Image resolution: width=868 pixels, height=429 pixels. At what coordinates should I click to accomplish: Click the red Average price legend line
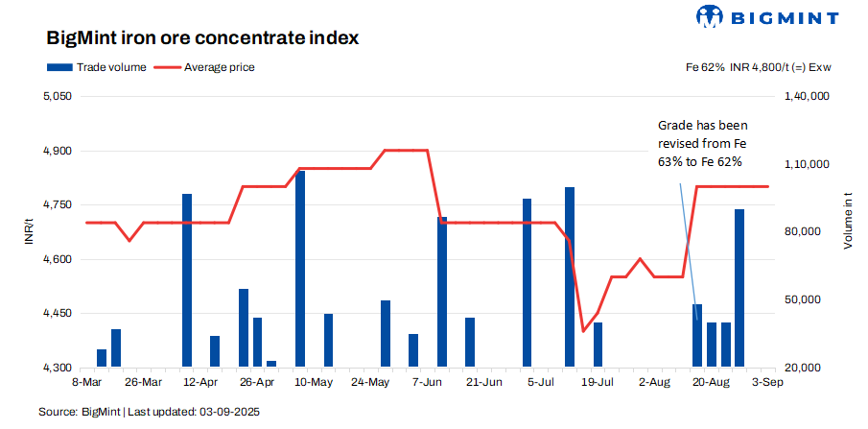167,67
